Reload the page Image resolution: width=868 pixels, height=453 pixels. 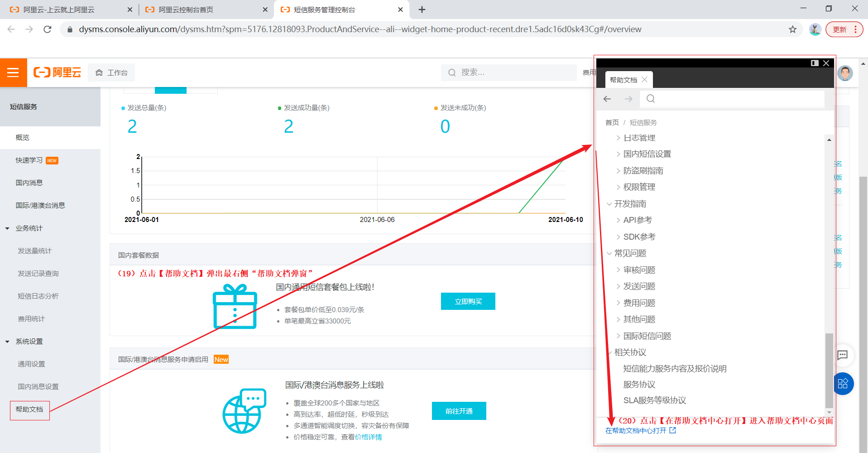tap(47, 29)
